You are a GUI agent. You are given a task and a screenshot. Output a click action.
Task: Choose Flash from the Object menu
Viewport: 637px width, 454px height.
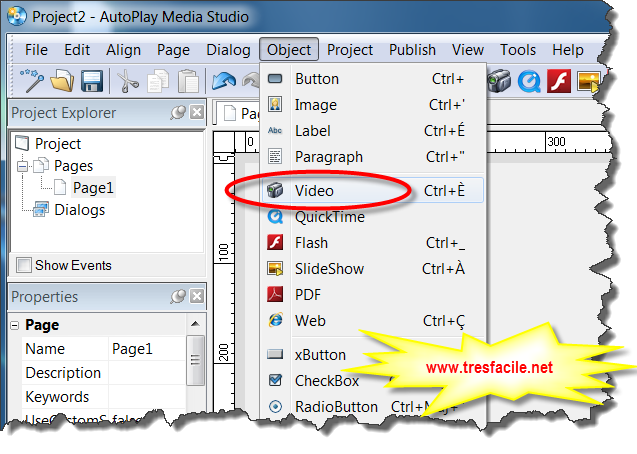[373, 243]
